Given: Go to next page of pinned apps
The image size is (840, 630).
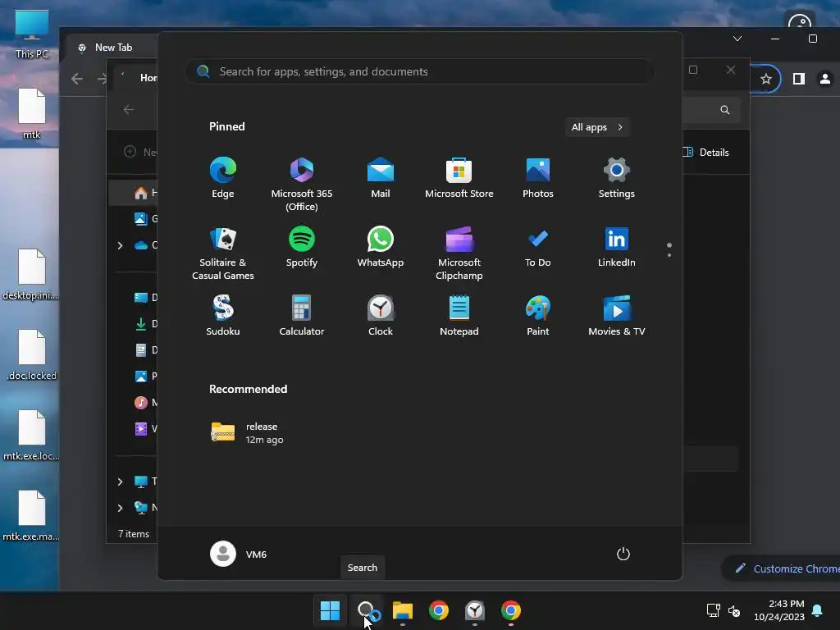Looking at the screenshot, I should point(669,254).
